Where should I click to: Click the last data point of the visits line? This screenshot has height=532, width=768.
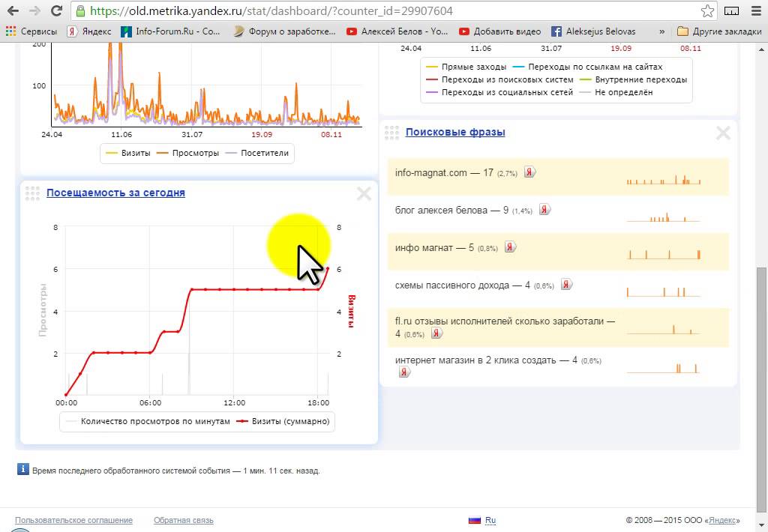pyautogui.click(x=328, y=269)
